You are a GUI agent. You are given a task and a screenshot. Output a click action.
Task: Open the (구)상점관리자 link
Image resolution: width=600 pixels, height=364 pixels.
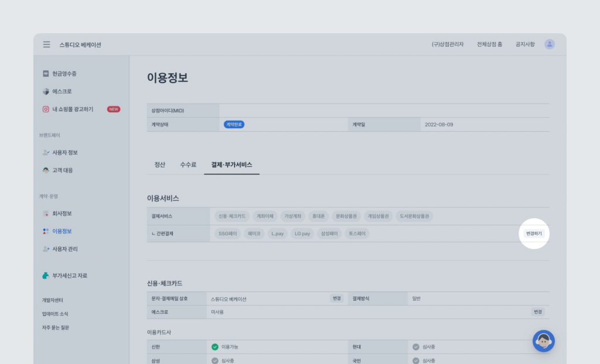tap(447, 44)
